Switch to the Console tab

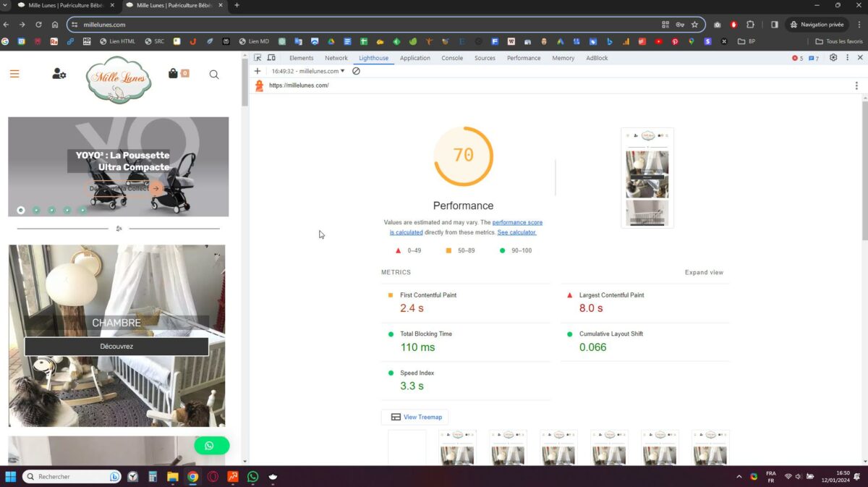452,58
